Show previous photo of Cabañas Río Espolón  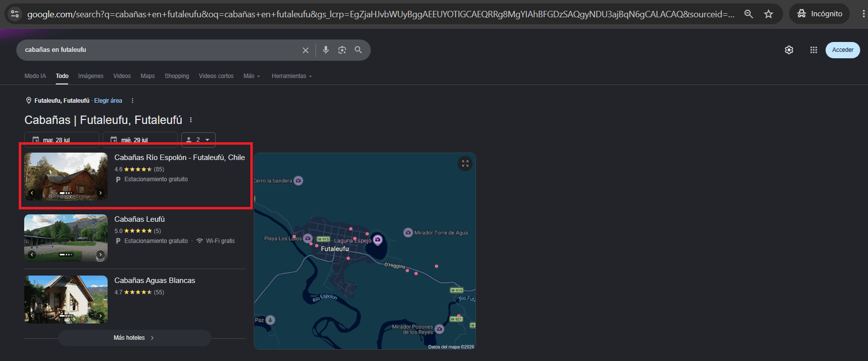32,193
